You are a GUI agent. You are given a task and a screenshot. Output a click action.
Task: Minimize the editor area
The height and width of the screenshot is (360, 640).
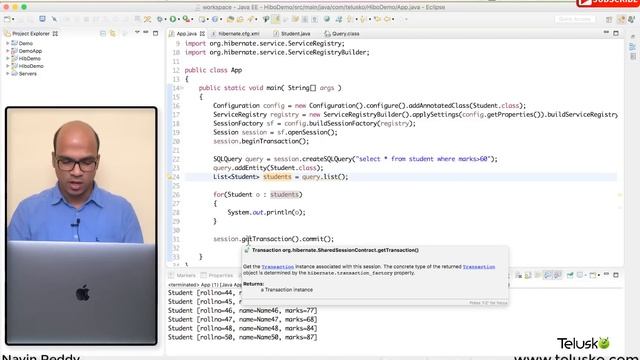point(606,32)
